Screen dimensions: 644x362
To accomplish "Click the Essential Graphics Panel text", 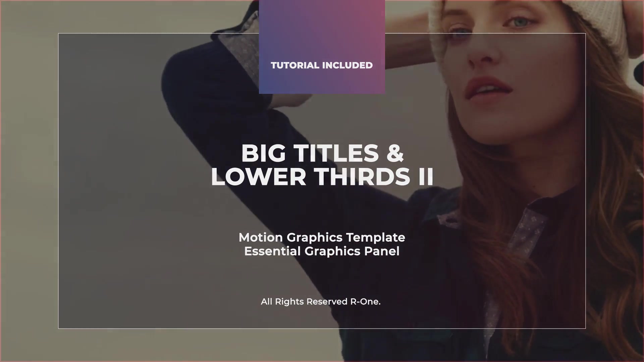I will [322, 251].
